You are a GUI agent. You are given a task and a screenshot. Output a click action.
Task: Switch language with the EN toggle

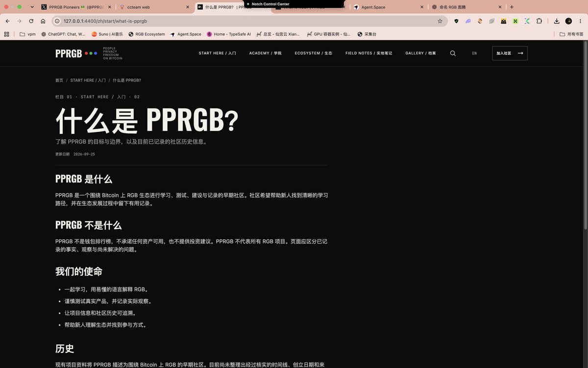[474, 53]
